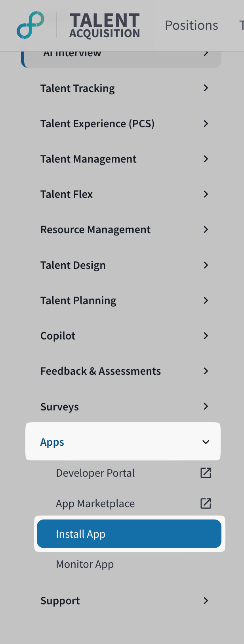
Task: Select Monitor App menu item
Action: [x=85, y=564]
